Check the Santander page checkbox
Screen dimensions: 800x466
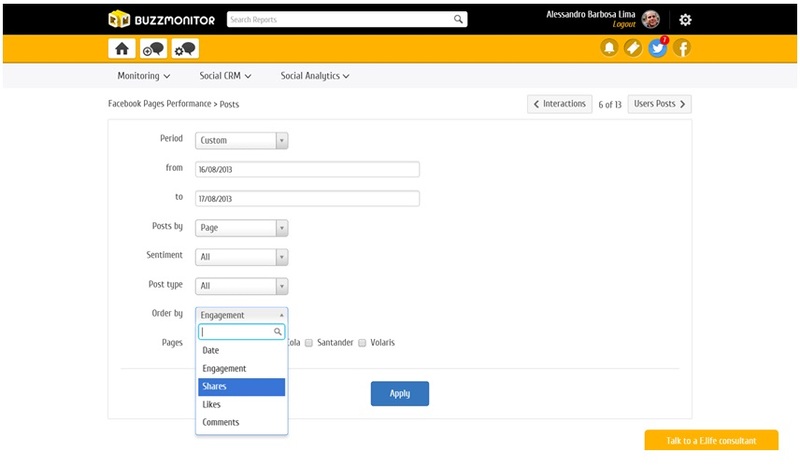309,343
